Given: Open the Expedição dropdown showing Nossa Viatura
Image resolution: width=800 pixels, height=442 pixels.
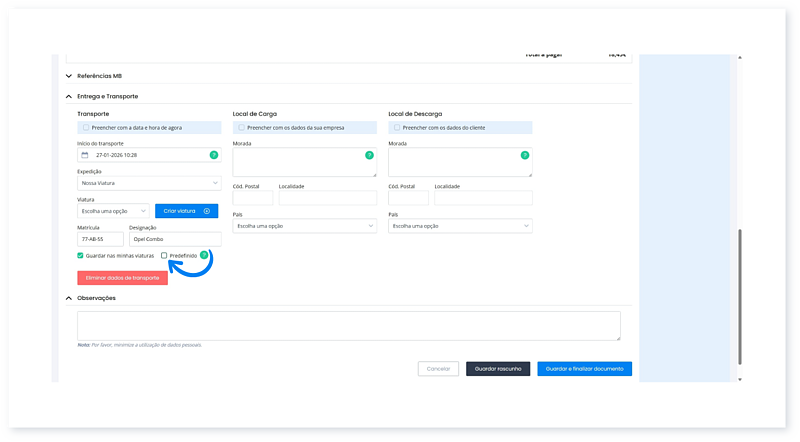Looking at the screenshot, I should (x=149, y=184).
